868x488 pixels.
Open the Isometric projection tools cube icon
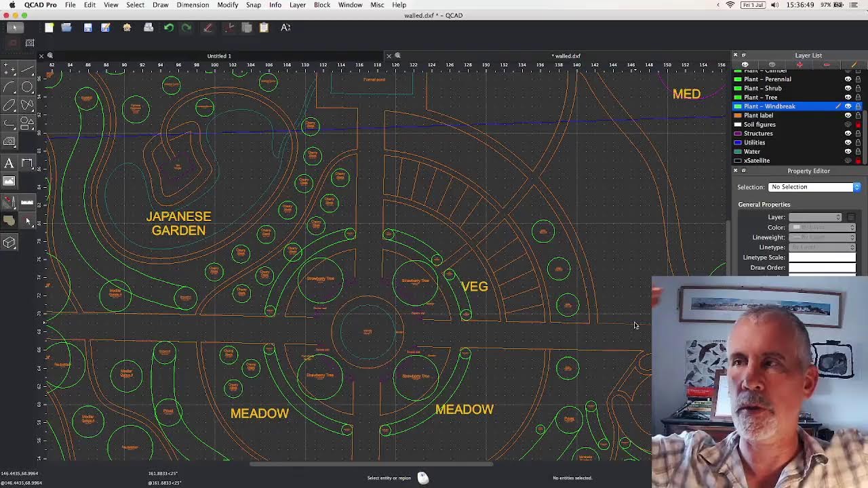[x=9, y=243]
